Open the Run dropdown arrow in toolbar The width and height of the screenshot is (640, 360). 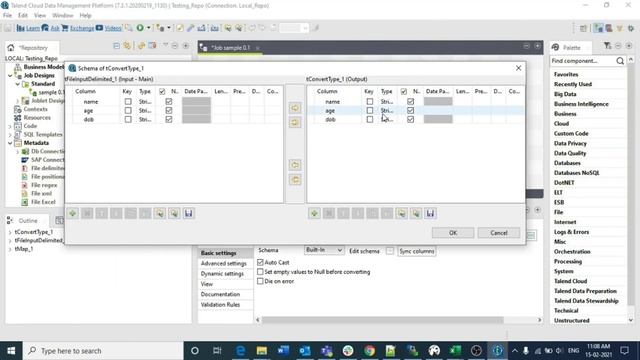(x=149, y=28)
